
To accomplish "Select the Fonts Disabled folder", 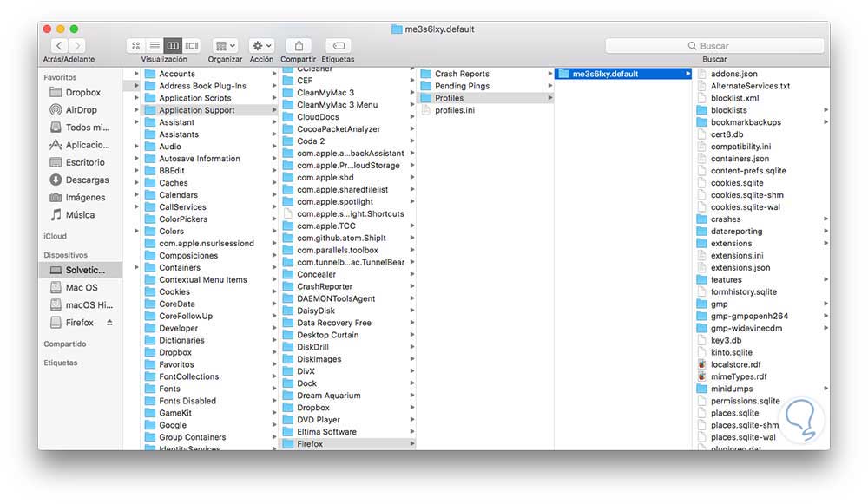I will pos(210,401).
